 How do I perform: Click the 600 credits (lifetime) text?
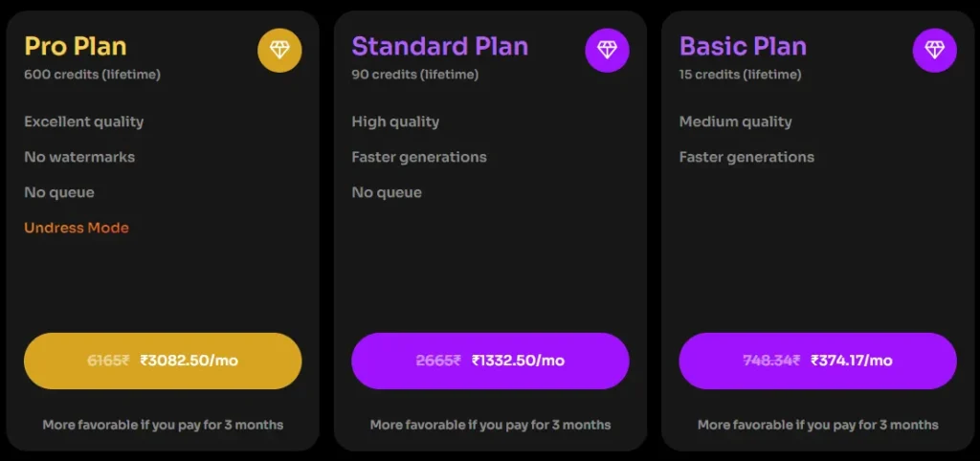coord(92,75)
